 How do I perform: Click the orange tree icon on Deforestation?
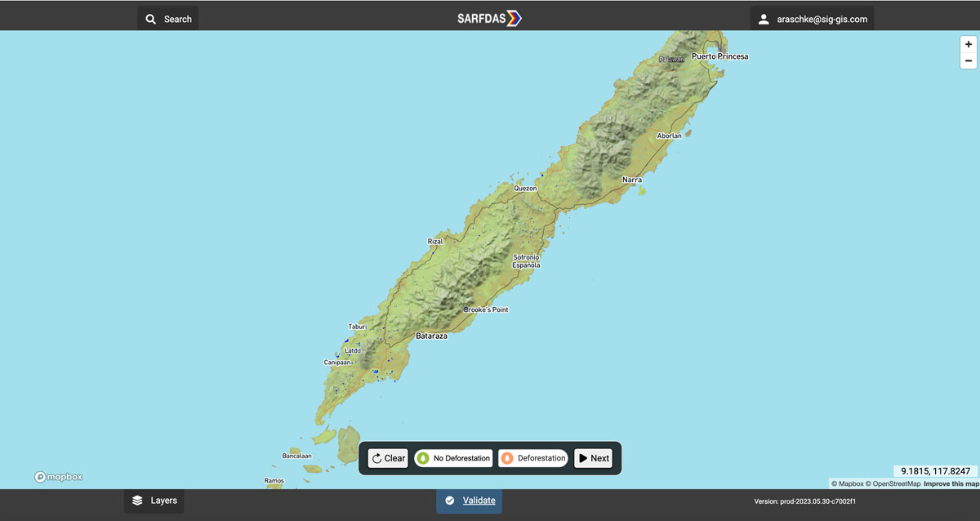point(508,458)
